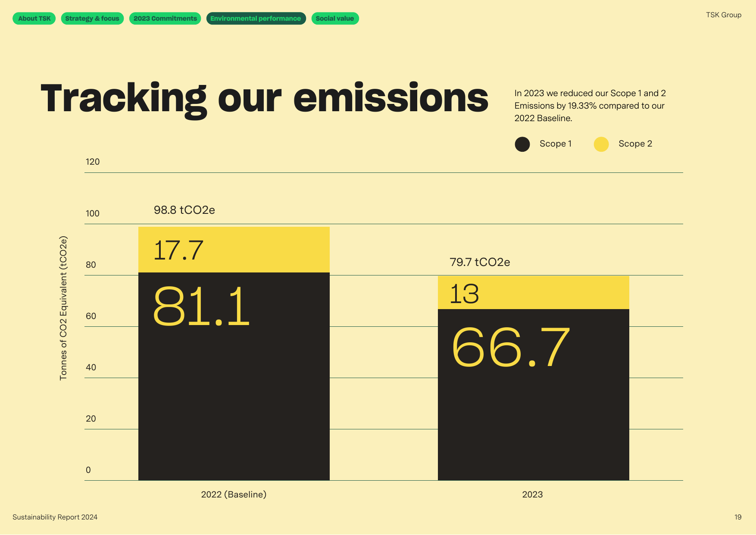Jump to the Social value tab
Image resolution: width=756 pixels, height=535 pixels.
(335, 19)
